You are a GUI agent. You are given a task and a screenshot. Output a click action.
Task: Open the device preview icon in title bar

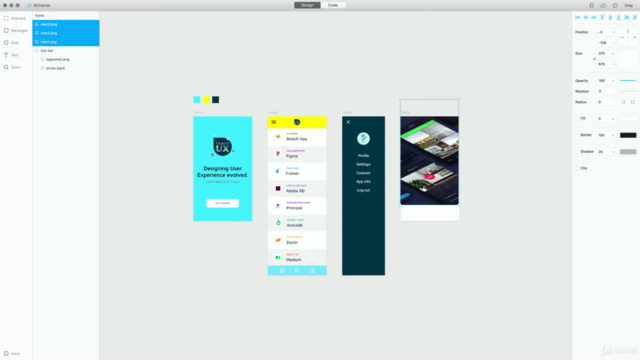[x=591, y=5]
